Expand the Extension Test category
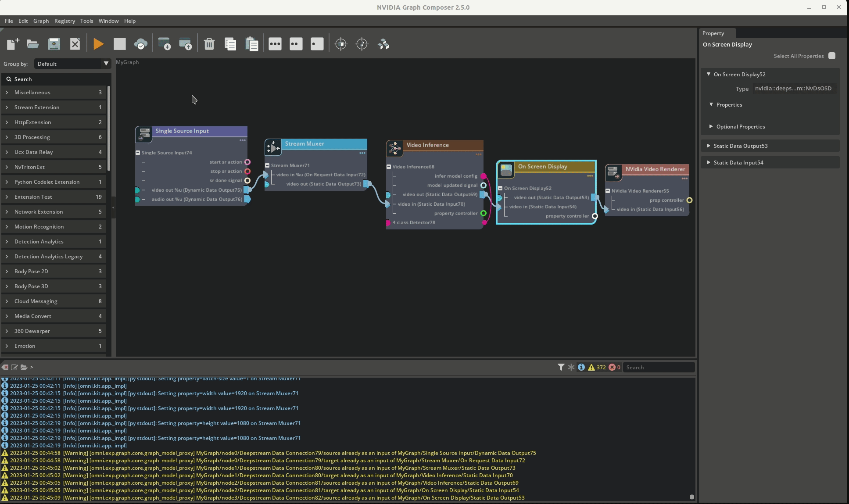The image size is (849, 504). coord(7,197)
